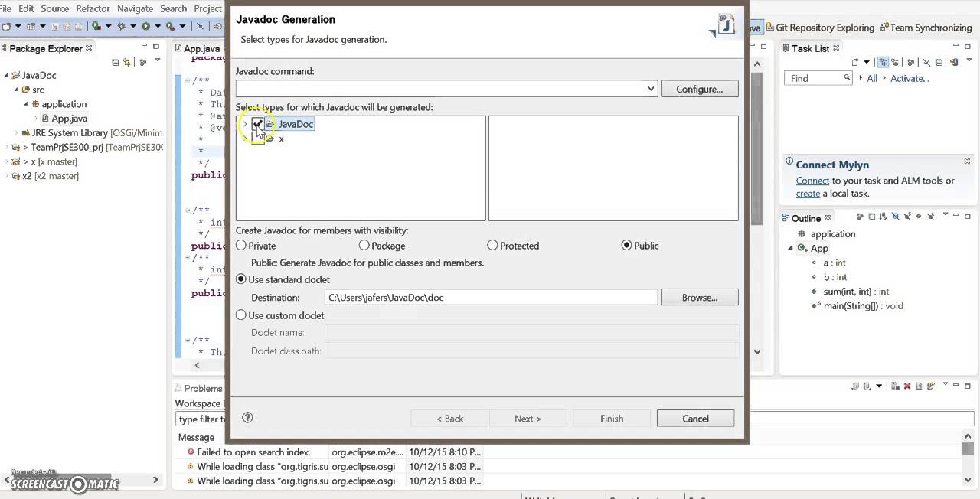This screenshot has height=499, width=980.
Task: Click the Browse... button for destination
Action: (700, 297)
